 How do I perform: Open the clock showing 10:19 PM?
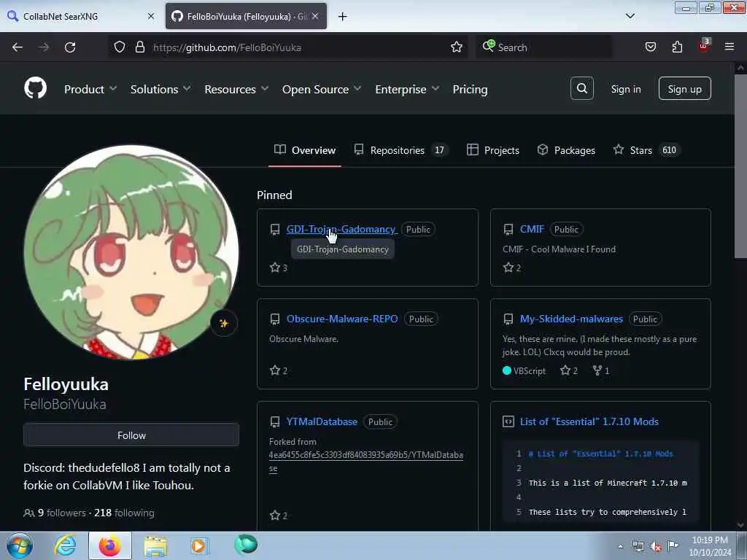pos(710,546)
